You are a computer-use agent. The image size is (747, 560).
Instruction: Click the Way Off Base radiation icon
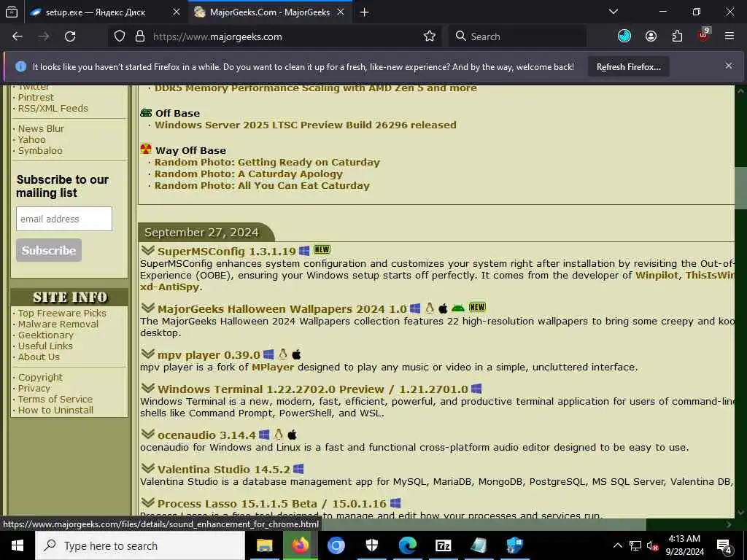(146, 149)
